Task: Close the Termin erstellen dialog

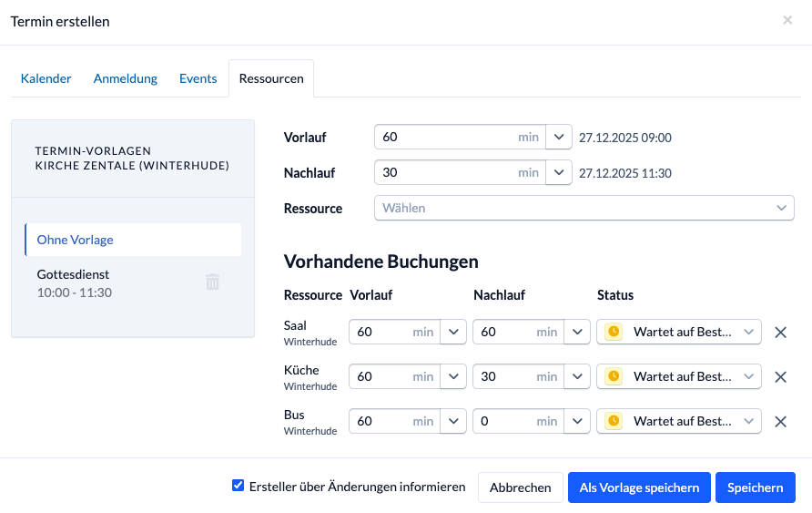Action: [x=787, y=20]
